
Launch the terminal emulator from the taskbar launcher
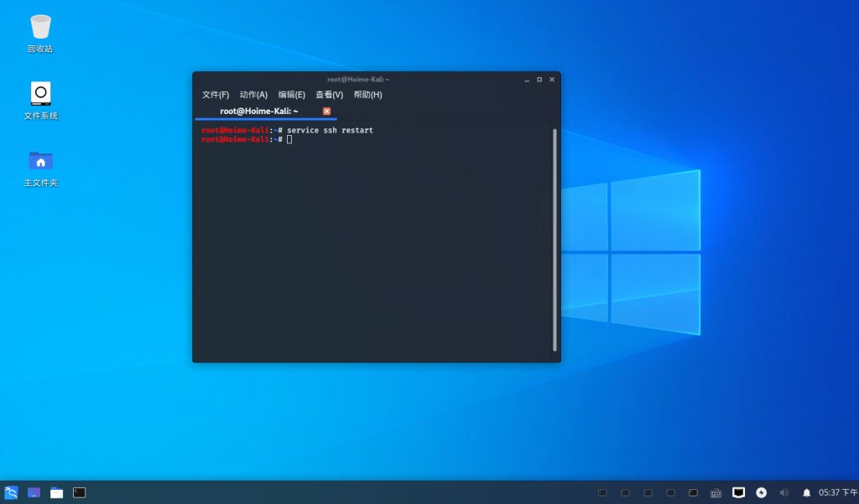click(x=80, y=492)
